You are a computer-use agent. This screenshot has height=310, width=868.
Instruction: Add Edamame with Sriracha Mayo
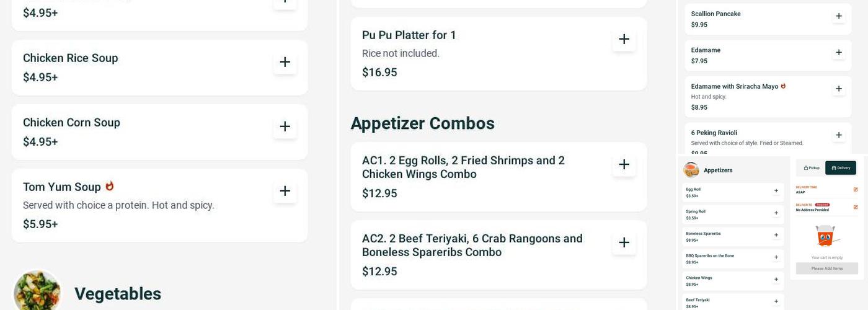point(838,89)
